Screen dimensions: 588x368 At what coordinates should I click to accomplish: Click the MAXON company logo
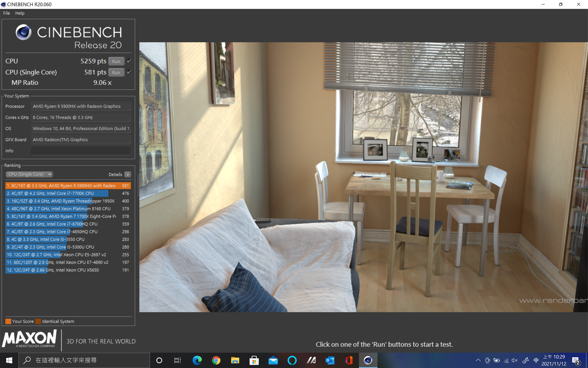click(29, 339)
